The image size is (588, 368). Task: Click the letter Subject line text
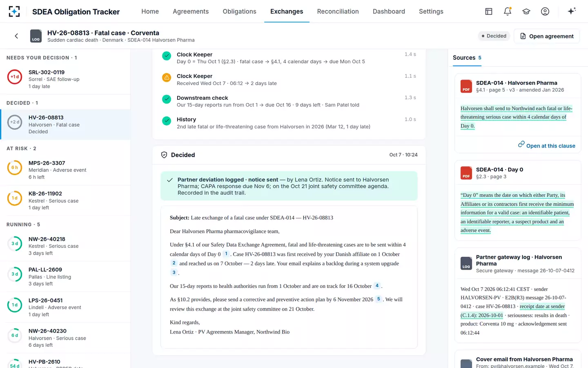pos(252,218)
